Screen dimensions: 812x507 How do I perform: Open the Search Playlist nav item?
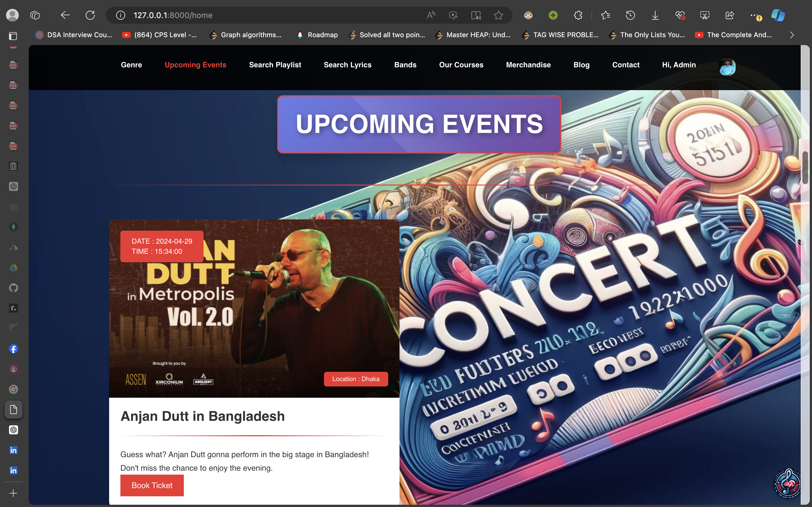click(275, 65)
